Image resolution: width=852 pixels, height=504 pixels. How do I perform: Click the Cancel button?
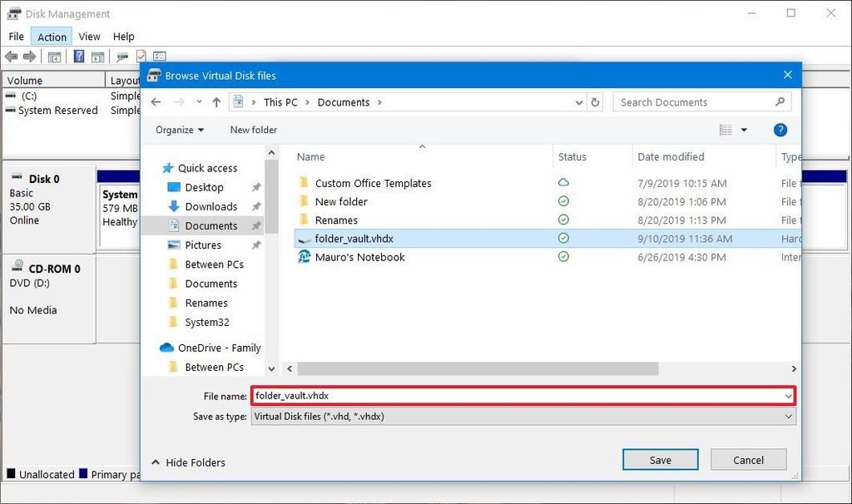click(747, 459)
